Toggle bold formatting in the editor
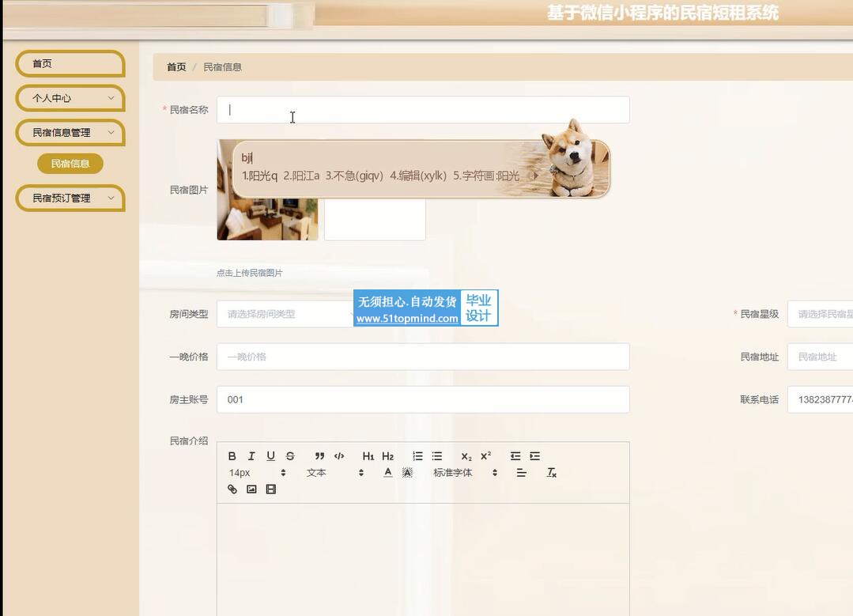The height and width of the screenshot is (616, 853). (232, 456)
